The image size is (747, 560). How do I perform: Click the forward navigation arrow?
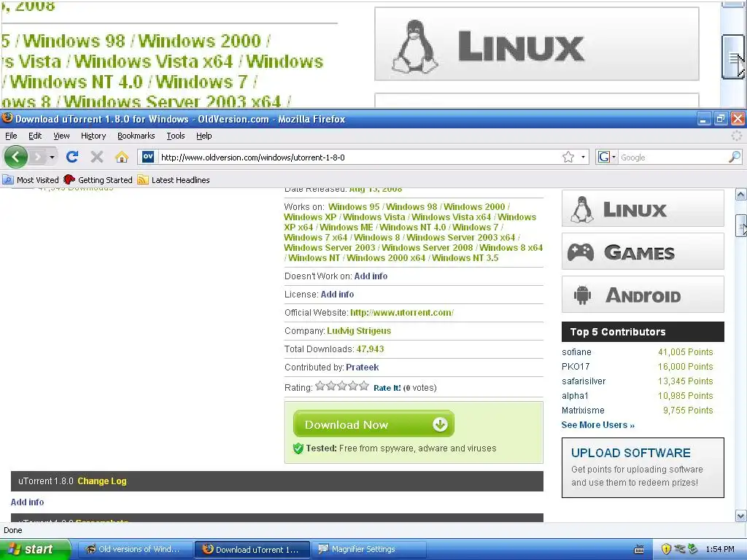38,157
